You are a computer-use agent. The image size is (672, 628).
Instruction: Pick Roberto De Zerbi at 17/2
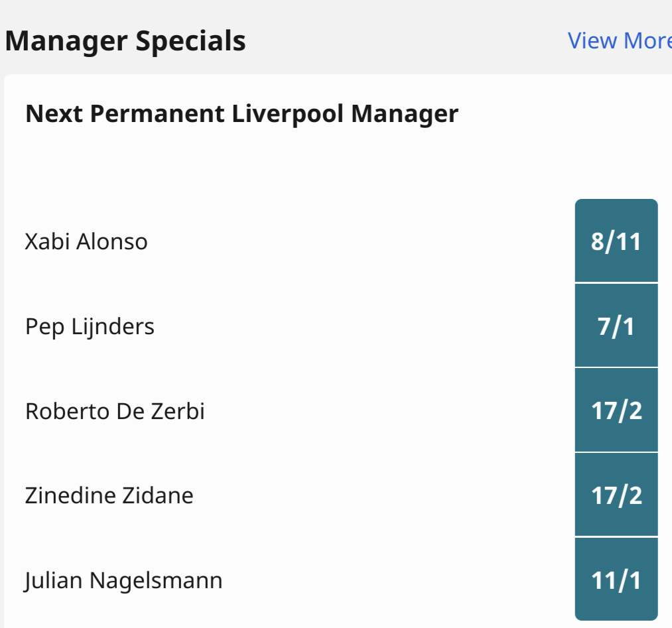(616, 410)
